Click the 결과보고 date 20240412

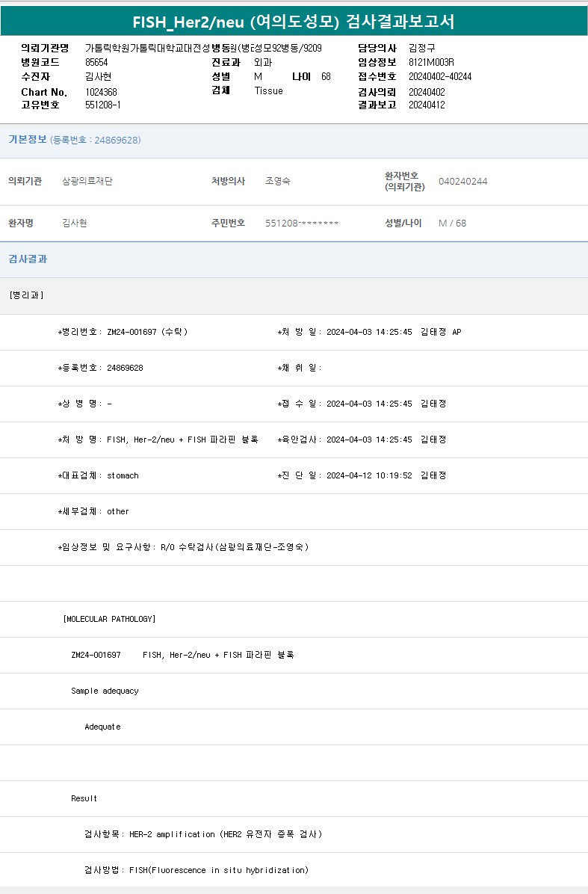pyautogui.click(x=427, y=105)
